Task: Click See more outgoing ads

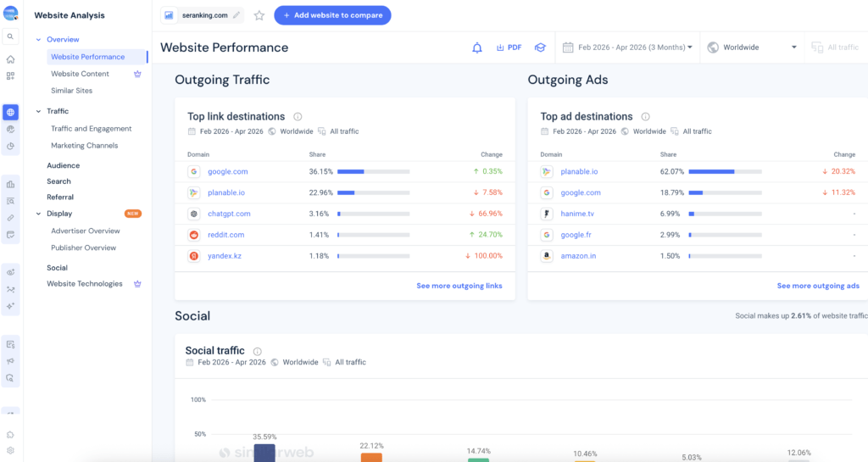Action: (x=818, y=286)
